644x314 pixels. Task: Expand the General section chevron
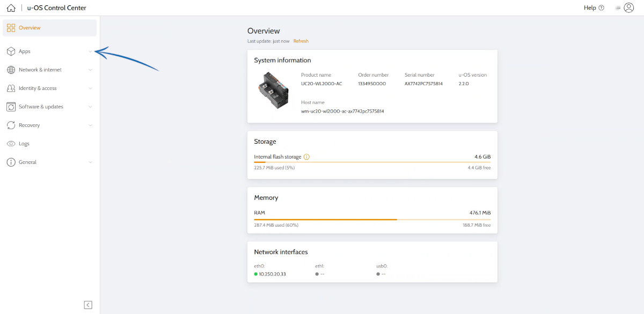90,162
